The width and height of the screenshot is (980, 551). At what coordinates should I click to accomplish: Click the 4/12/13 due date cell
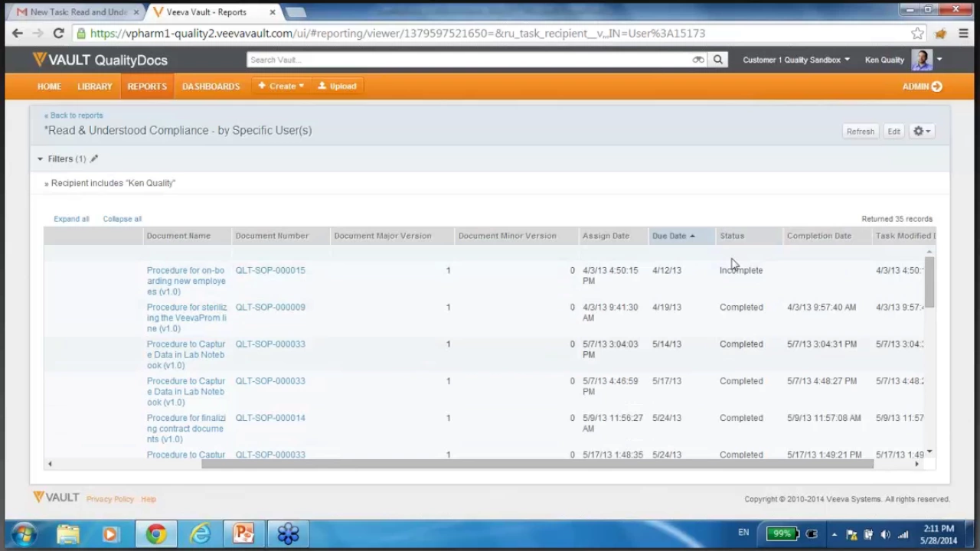pos(667,270)
